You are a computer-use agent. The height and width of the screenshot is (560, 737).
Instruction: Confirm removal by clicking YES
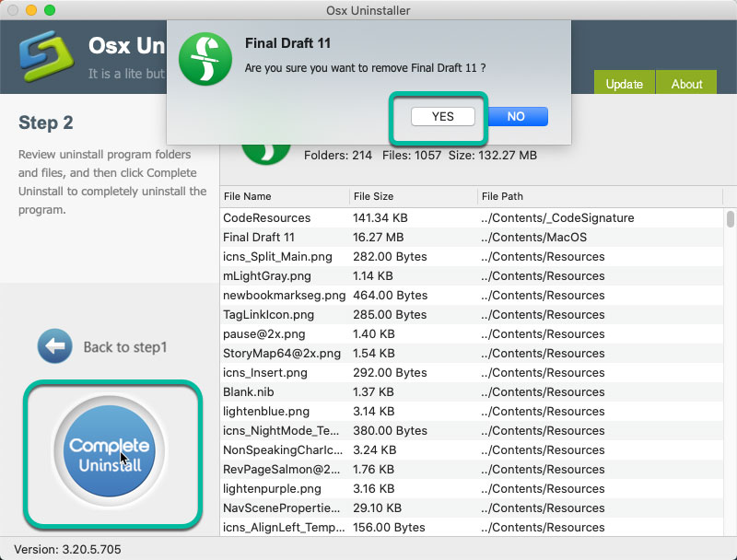coord(442,116)
